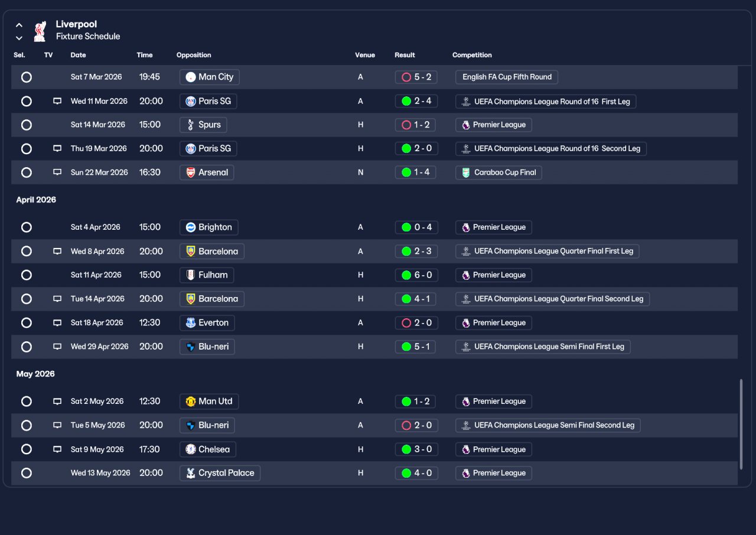
Task: Click the Liverpool club crest icon
Action: point(40,31)
